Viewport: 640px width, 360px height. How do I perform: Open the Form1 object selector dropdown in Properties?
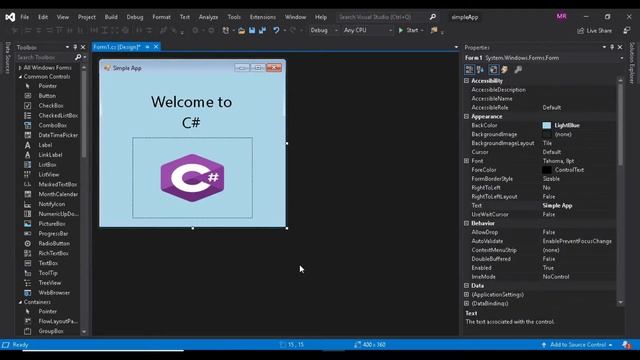pyautogui.click(x=622, y=58)
